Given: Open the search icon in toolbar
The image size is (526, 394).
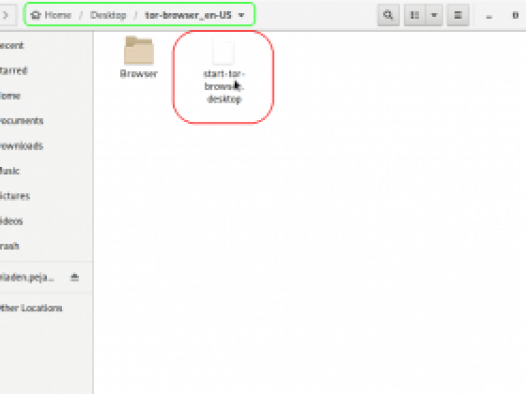Looking at the screenshot, I should coord(388,15).
